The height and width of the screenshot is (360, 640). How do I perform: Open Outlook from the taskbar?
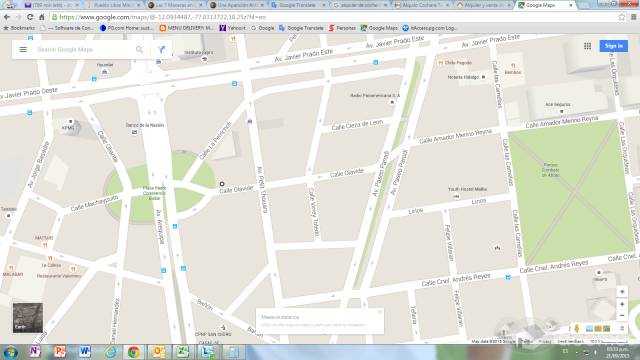coord(158,351)
